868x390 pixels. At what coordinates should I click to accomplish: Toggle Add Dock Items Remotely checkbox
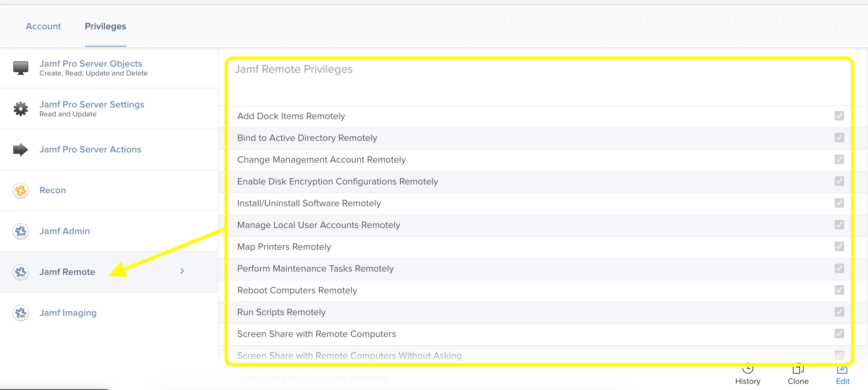coord(839,116)
